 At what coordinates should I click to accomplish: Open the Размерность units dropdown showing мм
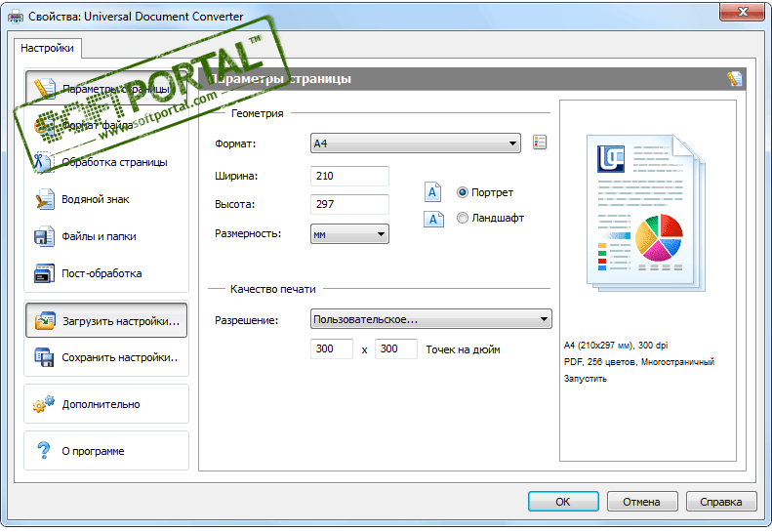coord(349,234)
